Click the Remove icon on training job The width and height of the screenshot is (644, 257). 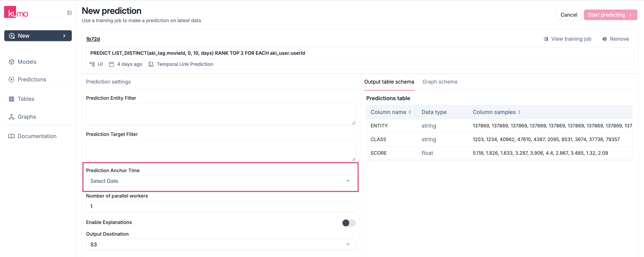(604, 39)
